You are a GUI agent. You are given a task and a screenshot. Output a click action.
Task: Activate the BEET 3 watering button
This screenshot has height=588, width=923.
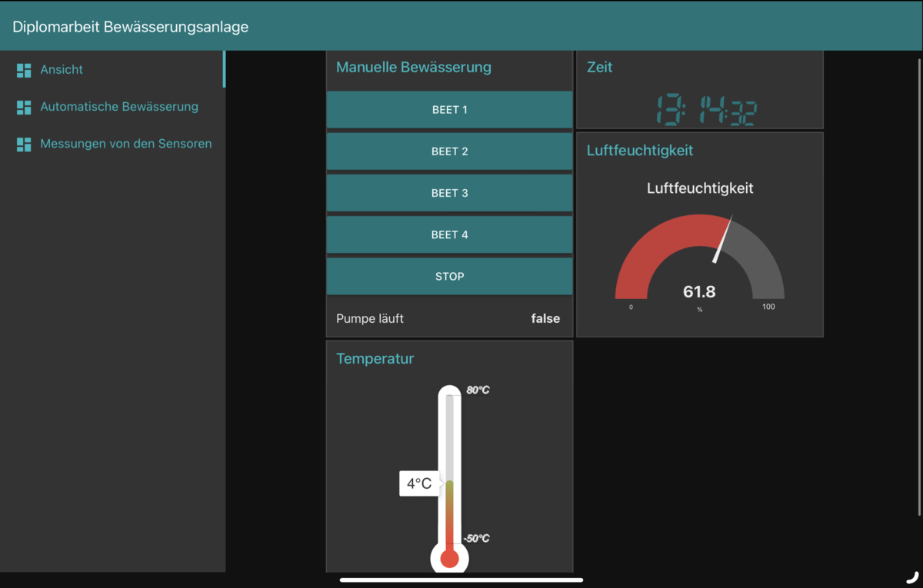coord(449,193)
